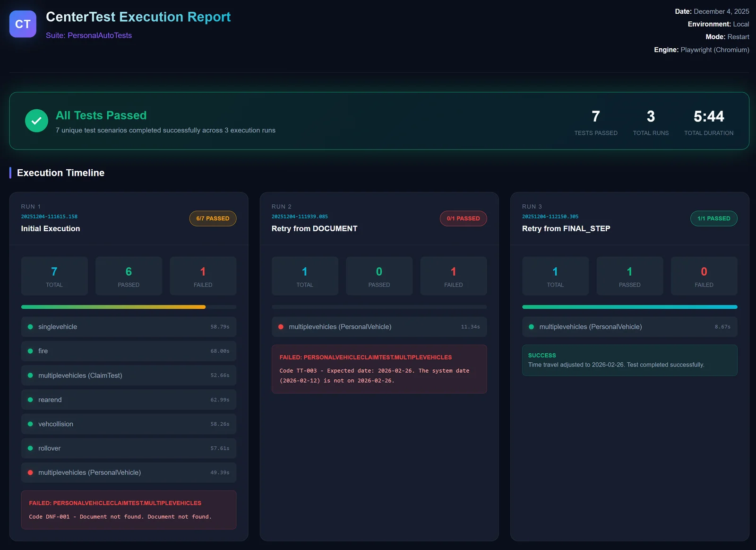Screen dimensions: 756x550
Task: Click the CT logo icon
Action: (x=23, y=24)
